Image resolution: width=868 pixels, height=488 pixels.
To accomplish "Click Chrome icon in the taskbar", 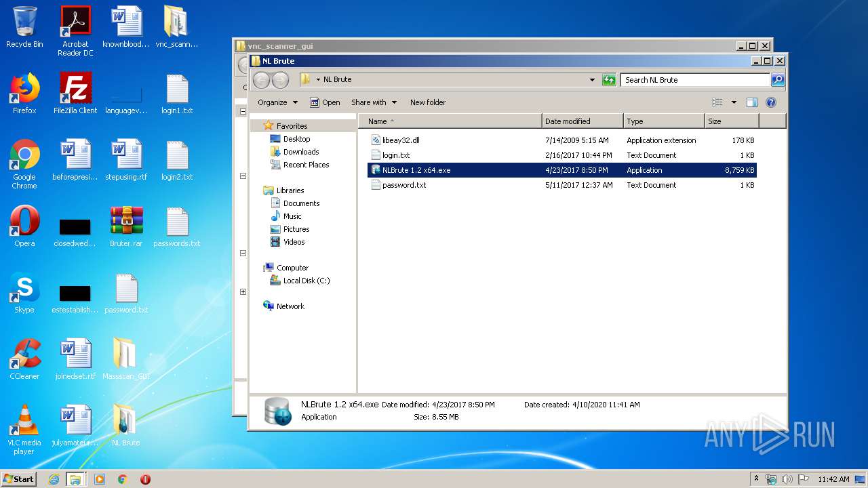I will 123,479.
